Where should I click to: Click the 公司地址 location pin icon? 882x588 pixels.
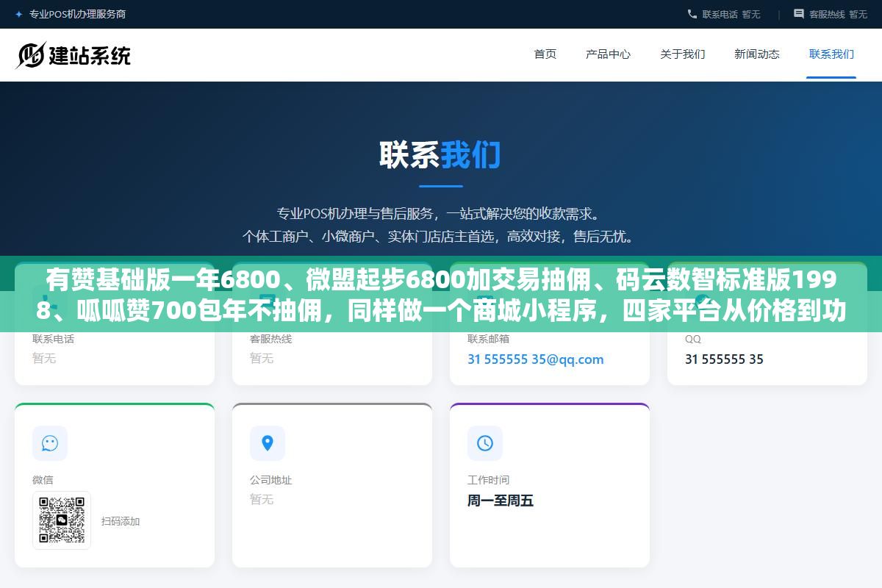pos(268,443)
